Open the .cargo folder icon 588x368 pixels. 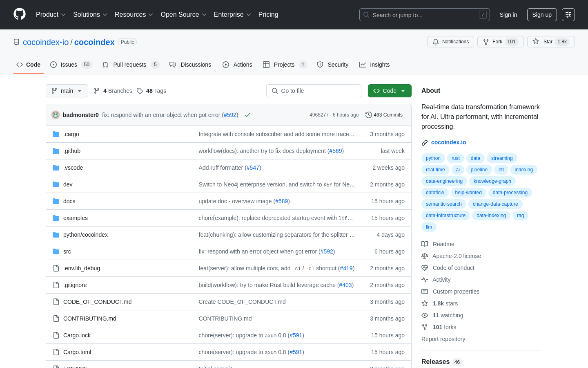pyautogui.click(x=56, y=134)
